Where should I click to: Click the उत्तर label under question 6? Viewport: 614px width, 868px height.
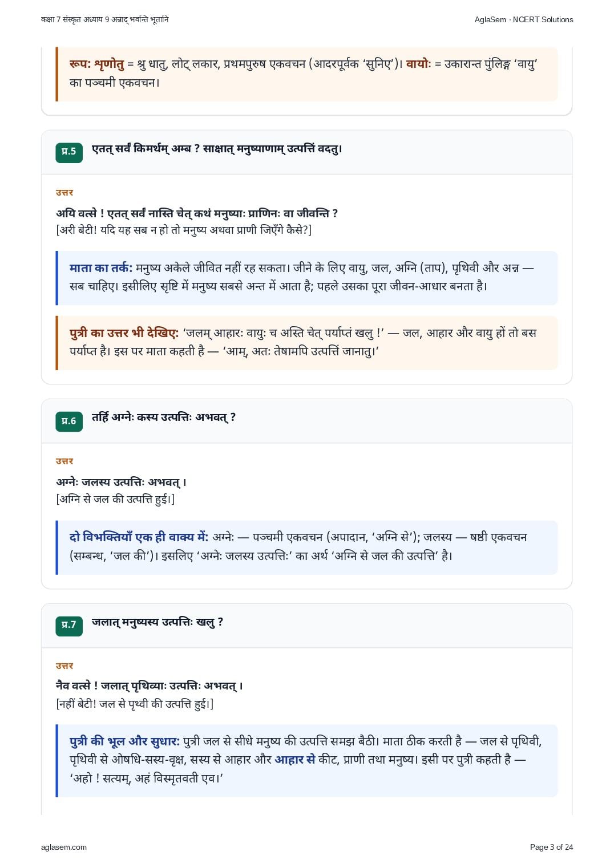(64, 461)
